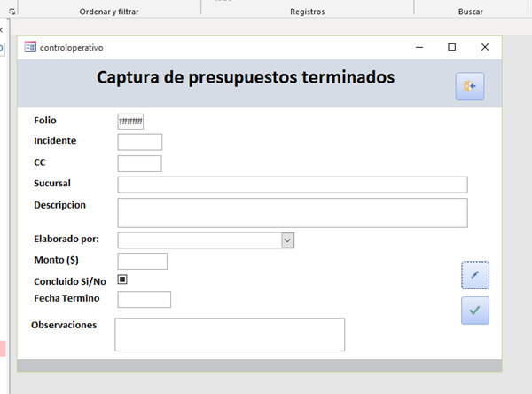This screenshot has width=532, height=394.
Task: Click the exit door icon in form header
Action: (x=470, y=86)
